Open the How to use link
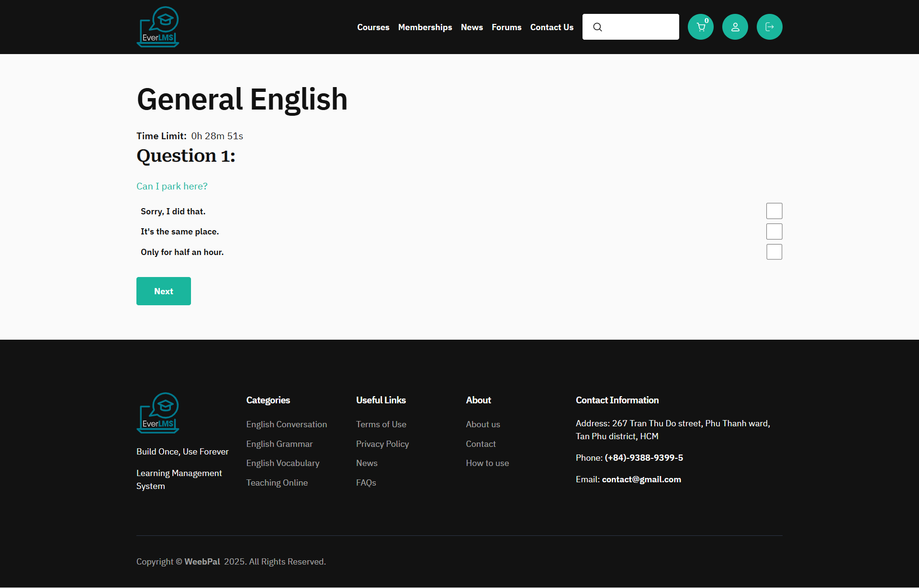919x588 pixels. [x=487, y=463]
